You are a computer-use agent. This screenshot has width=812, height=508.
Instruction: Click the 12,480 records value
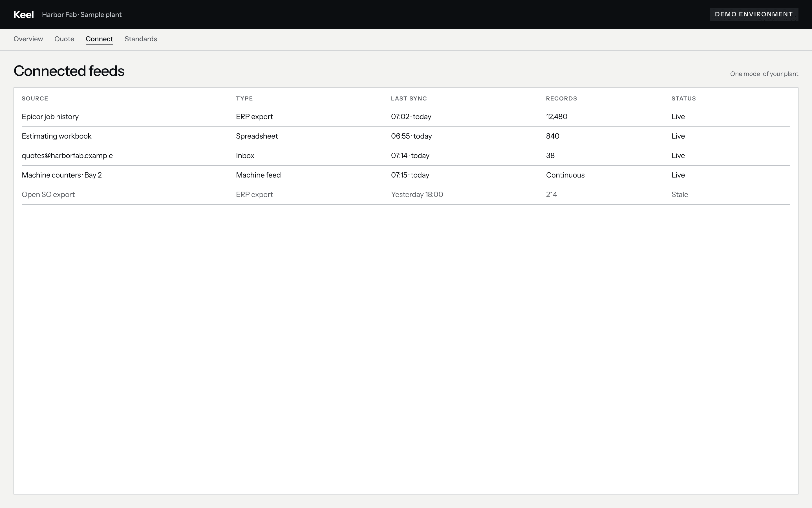coord(557,117)
